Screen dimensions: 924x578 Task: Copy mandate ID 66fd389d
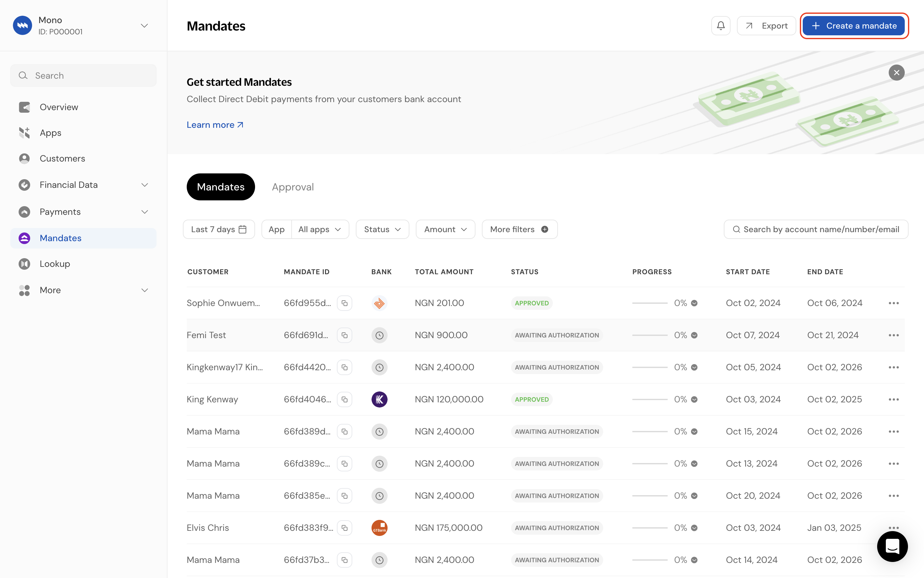click(x=344, y=432)
